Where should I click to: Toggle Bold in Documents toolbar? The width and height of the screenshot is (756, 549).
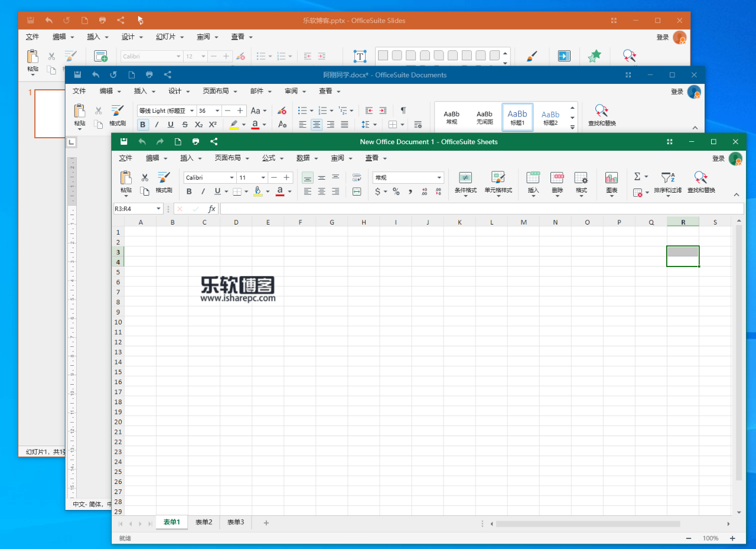click(x=142, y=125)
